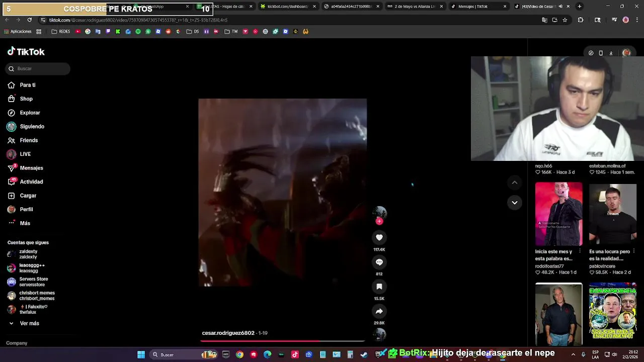Open creator avatar beside the video

(x=379, y=212)
